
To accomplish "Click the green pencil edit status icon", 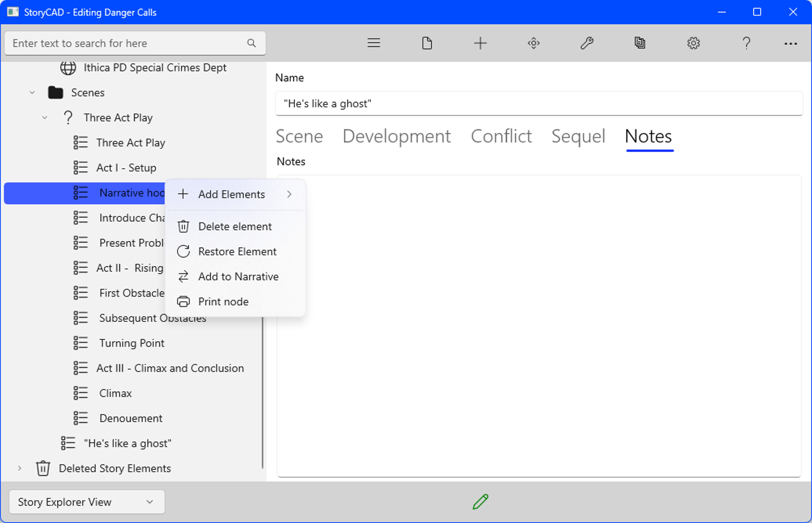I will [480, 501].
